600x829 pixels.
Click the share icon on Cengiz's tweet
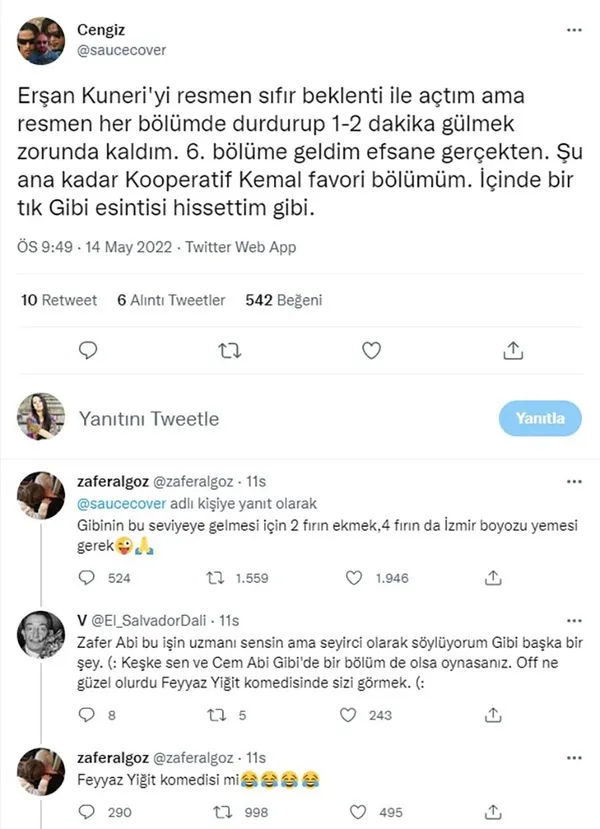(x=513, y=350)
